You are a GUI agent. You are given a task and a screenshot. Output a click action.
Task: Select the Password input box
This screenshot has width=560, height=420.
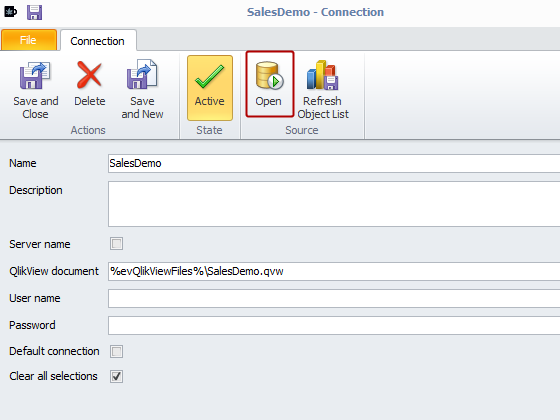(x=334, y=325)
